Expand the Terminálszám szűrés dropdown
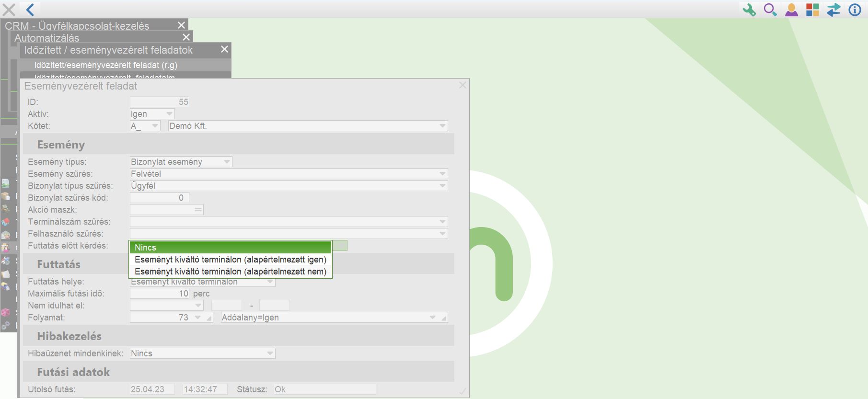Screen dimensions: 868x399 289,222
